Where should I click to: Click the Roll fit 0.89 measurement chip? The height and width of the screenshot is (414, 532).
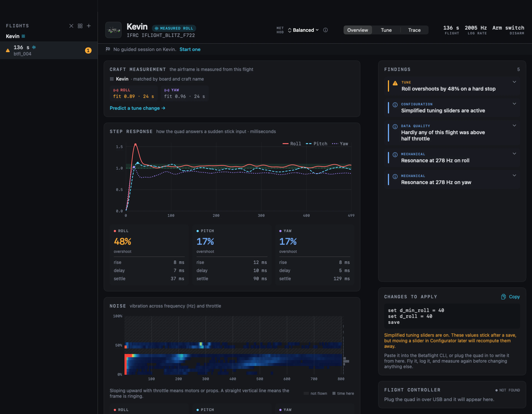click(x=134, y=93)
